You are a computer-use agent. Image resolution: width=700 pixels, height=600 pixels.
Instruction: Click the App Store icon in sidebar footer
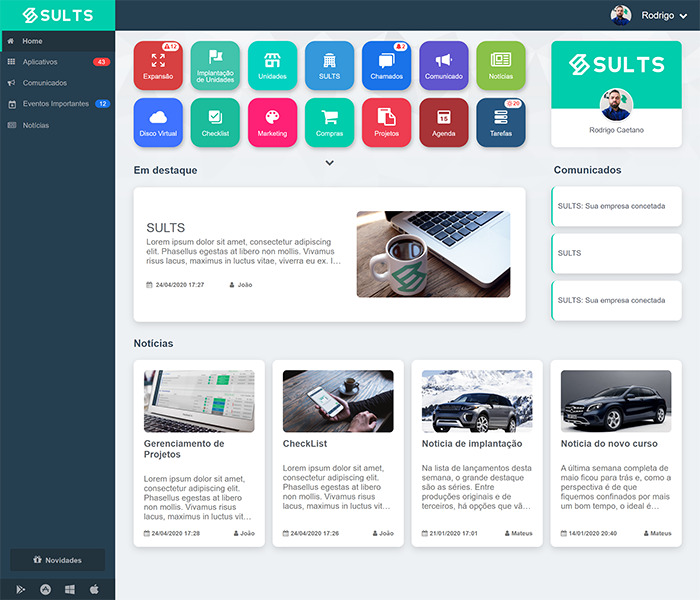point(46,589)
